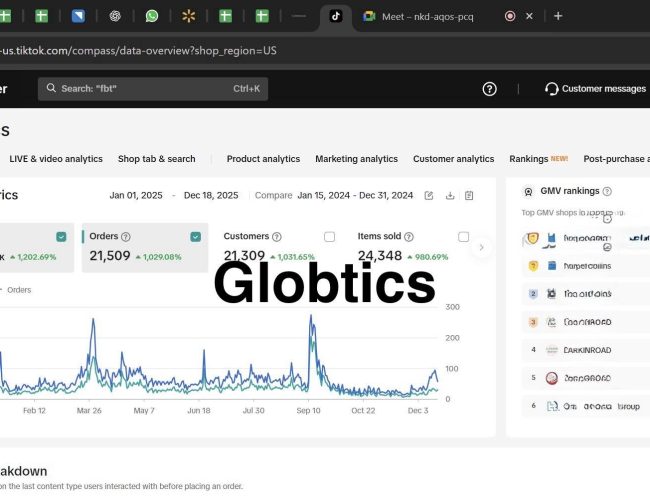The image size is (650, 500).
Task: Open Post-purchase analytics tab
Action: 616,159
